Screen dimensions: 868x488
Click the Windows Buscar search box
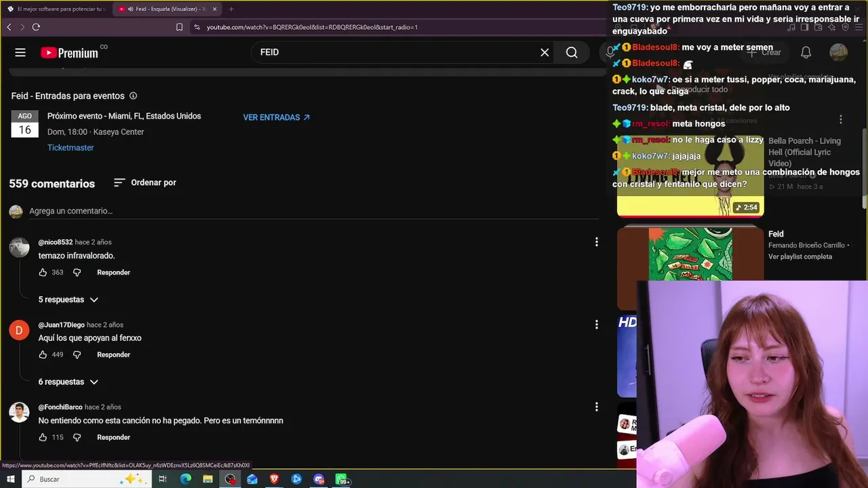click(x=86, y=479)
